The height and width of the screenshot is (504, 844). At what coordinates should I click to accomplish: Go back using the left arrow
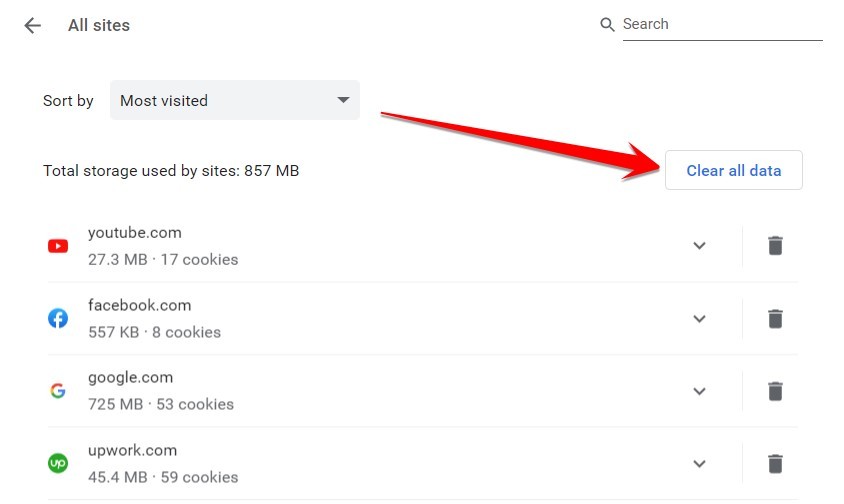33,25
